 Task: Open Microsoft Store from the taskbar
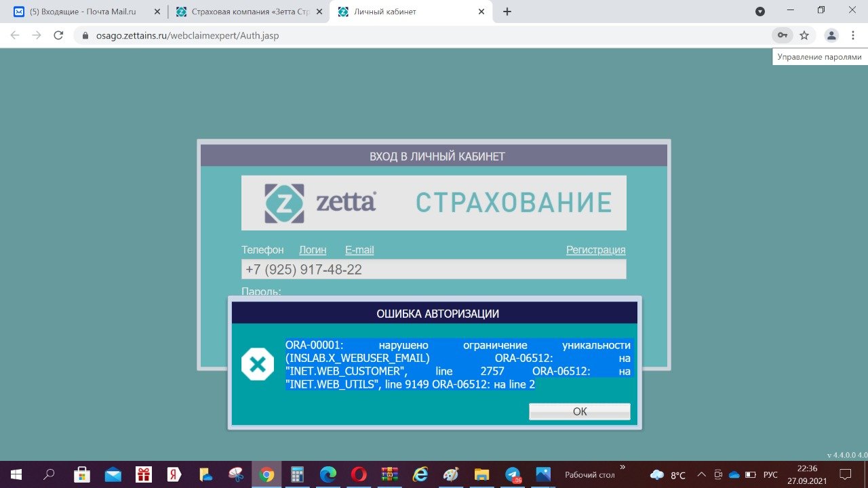[82, 474]
